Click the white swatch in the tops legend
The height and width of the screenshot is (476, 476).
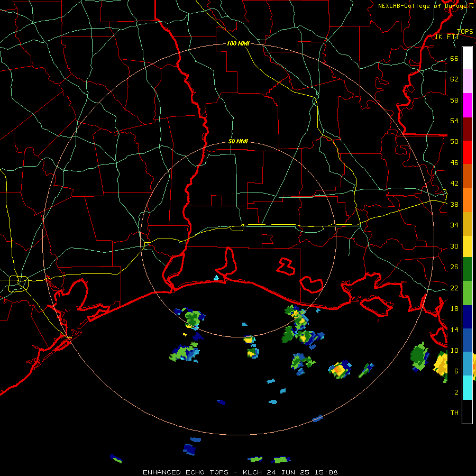[467, 58]
